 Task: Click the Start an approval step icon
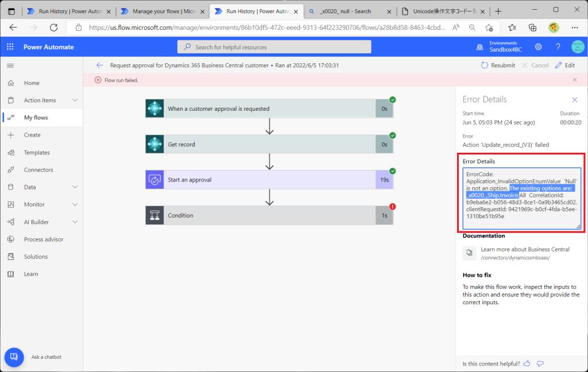pos(154,180)
